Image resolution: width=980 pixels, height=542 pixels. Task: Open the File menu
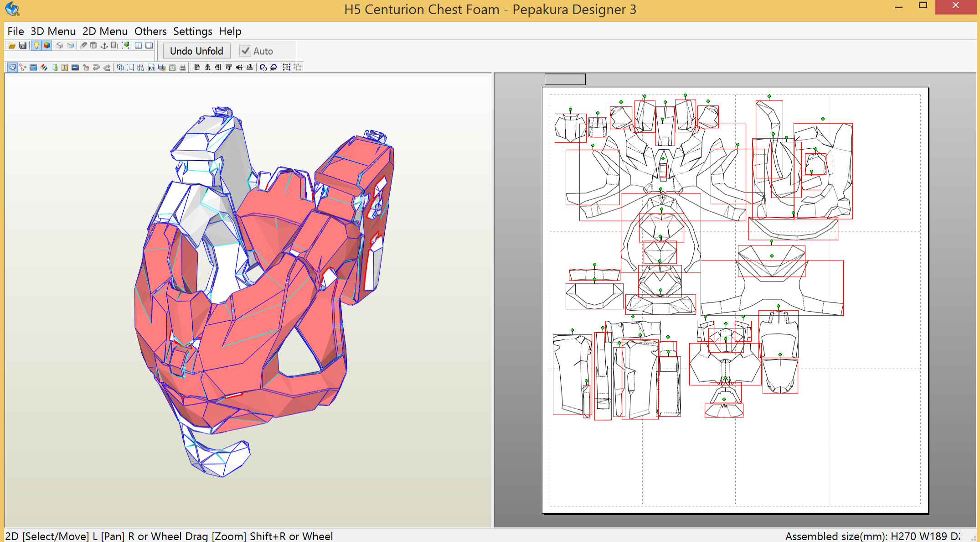click(x=15, y=31)
